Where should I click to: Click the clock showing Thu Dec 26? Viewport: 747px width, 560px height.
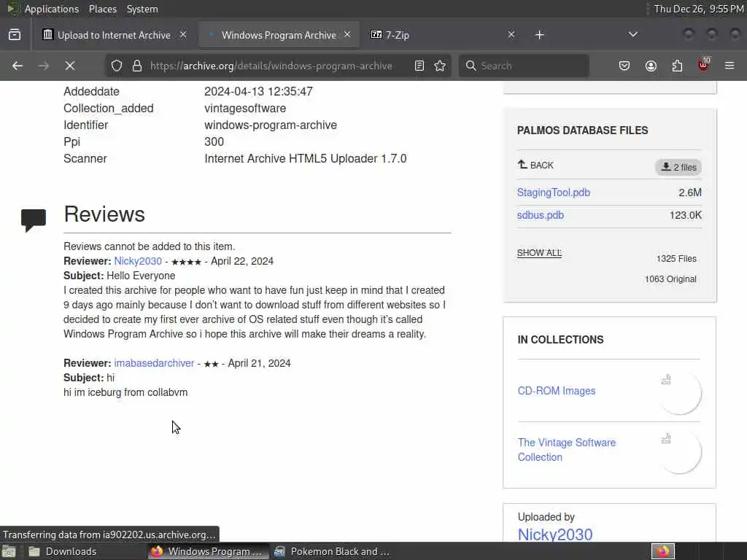click(x=698, y=9)
